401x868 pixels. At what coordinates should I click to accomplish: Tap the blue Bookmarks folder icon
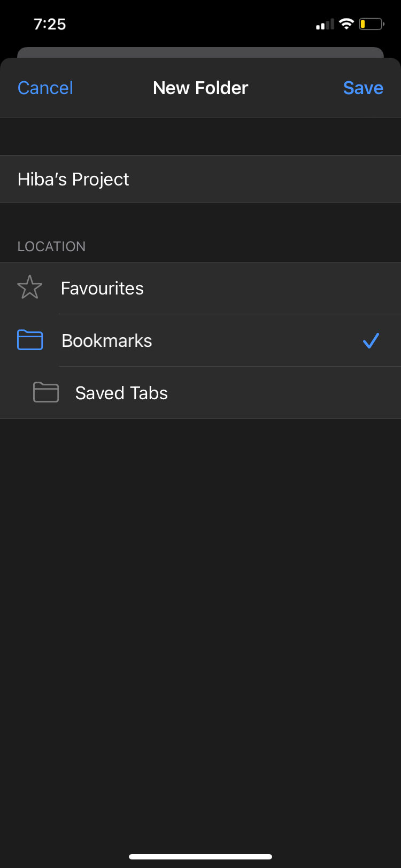(29, 340)
